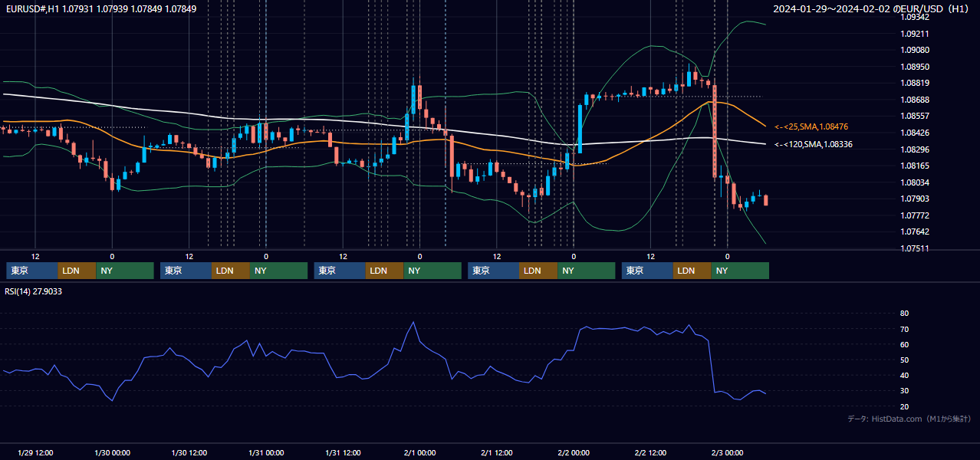Click price axis value 1.07511
The width and height of the screenshot is (980, 460).
[915, 248]
